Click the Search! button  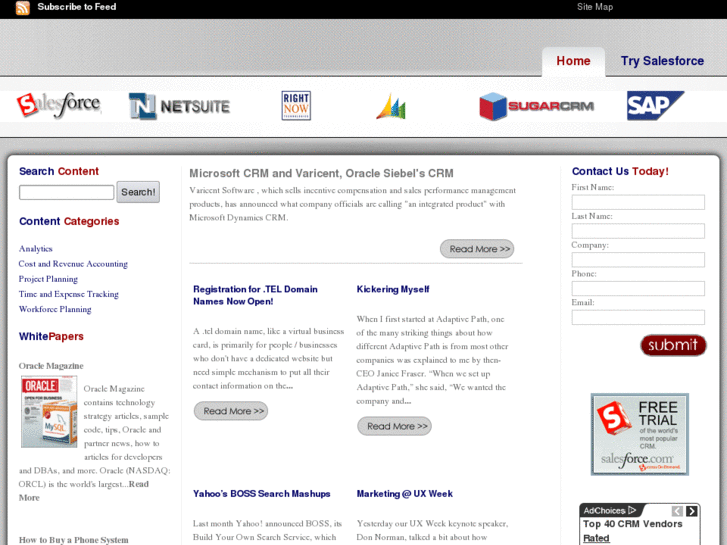tap(138, 192)
